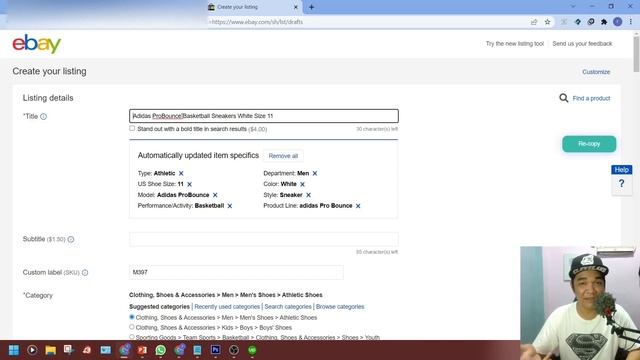Select Kids Boys' Shoes category radio

(131, 327)
